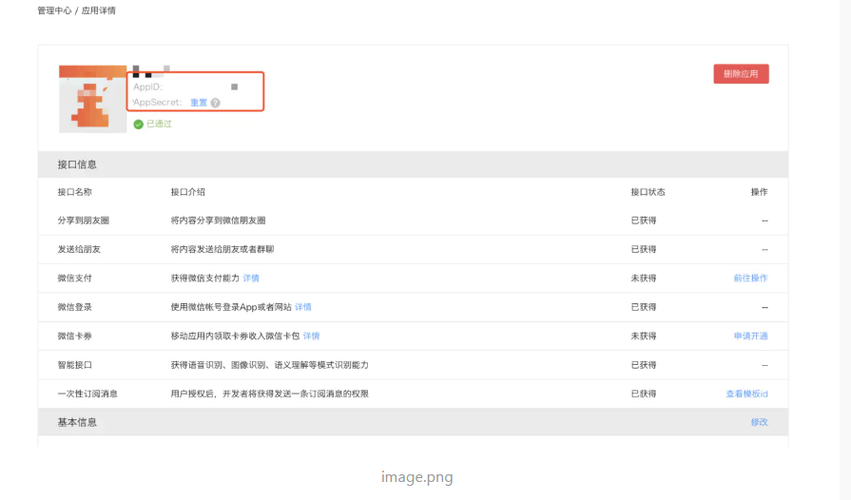Click the AppSecret help question mark icon

point(215,103)
